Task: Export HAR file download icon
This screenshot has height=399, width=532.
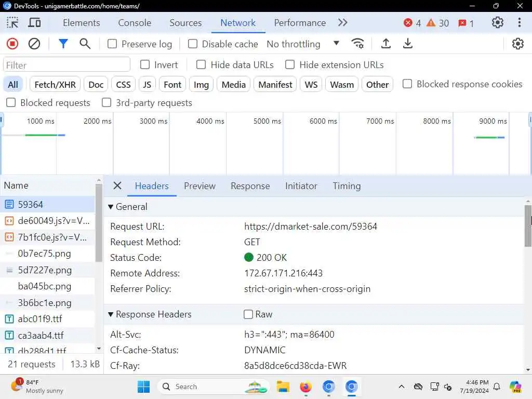Action: click(407, 44)
